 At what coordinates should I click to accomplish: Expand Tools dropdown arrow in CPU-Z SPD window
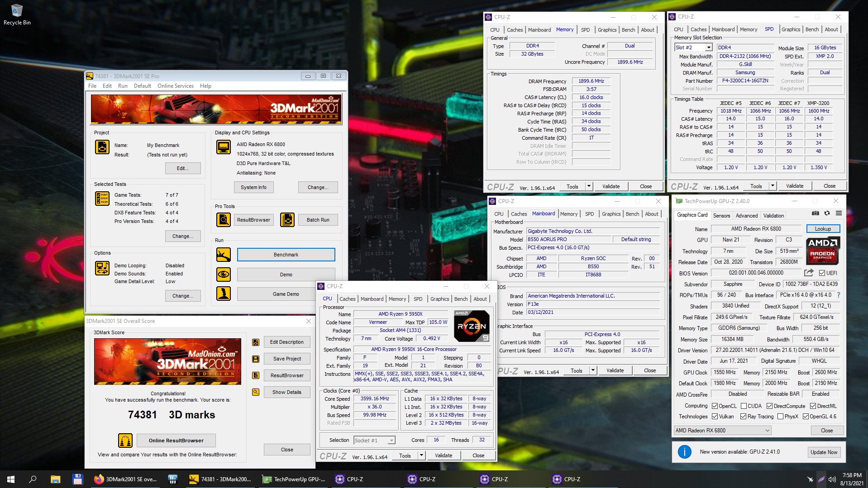[x=773, y=186]
